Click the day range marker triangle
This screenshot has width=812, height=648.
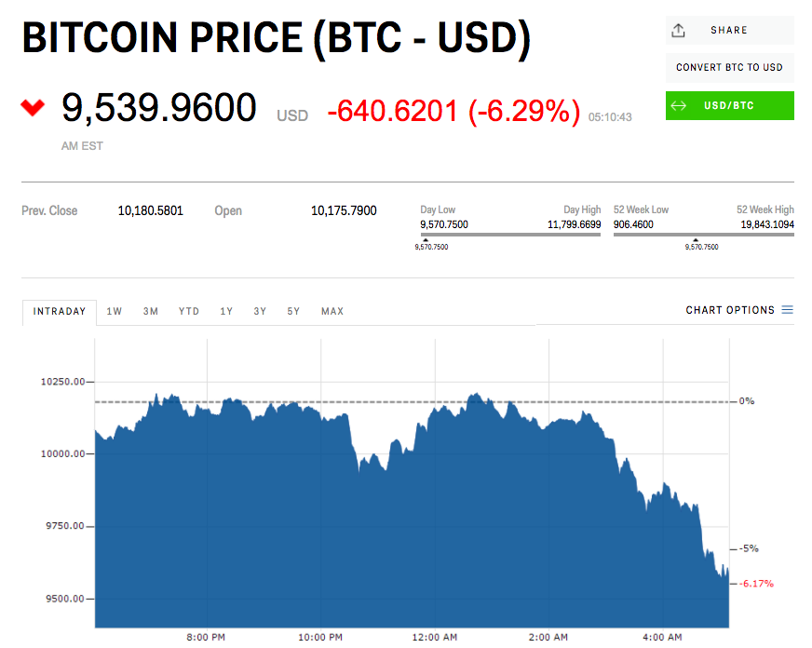pos(426,239)
